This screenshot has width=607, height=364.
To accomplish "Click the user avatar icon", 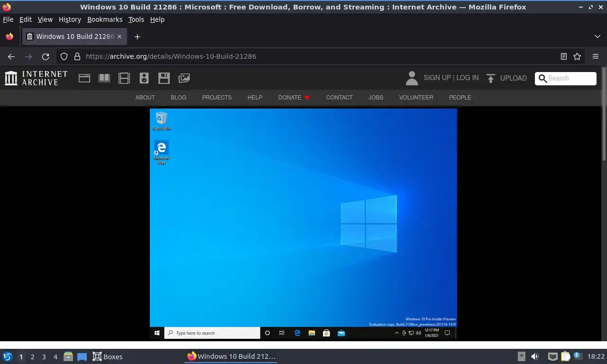I will click(x=412, y=78).
